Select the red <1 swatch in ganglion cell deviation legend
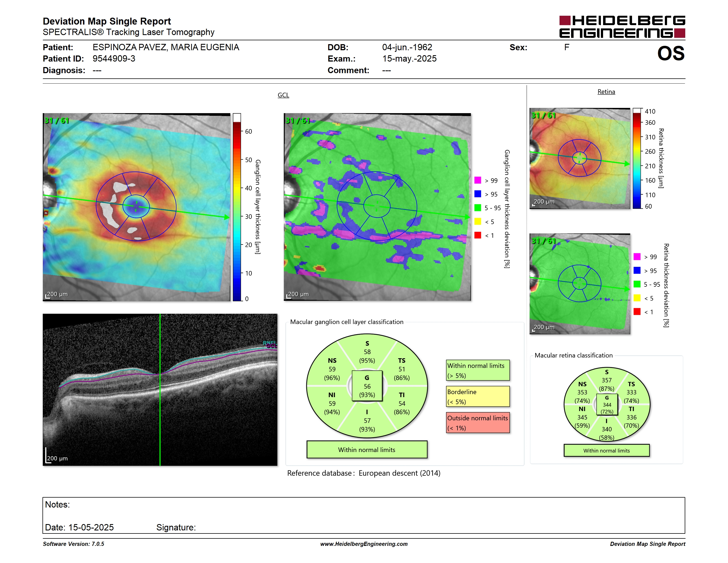The image size is (728, 563). pos(478,235)
